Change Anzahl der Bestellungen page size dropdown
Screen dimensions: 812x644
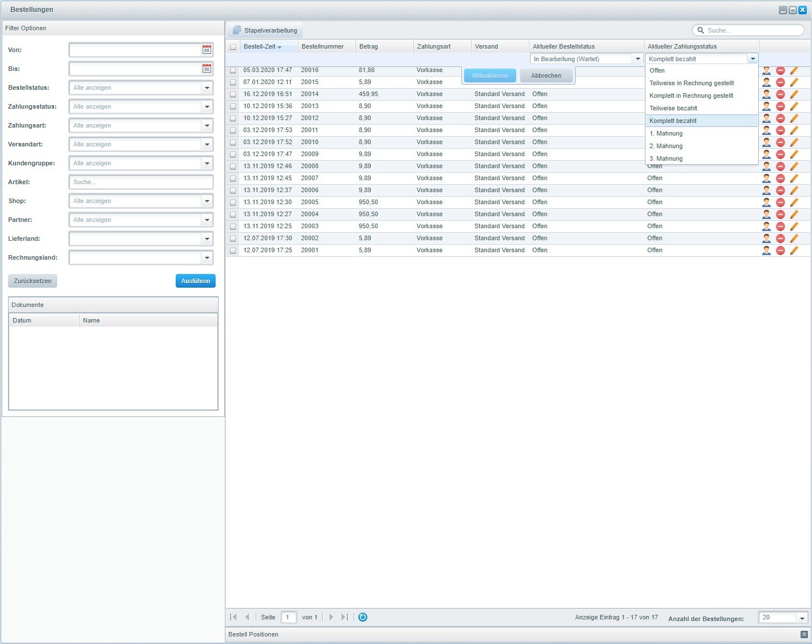[x=802, y=618]
